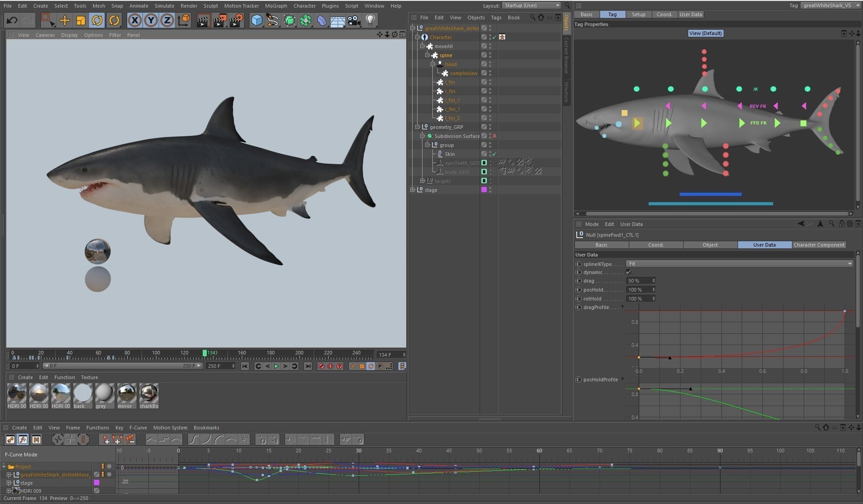Click the drag 50 % value field
Viewport: 863px width, 504px height.
[641, 281]
